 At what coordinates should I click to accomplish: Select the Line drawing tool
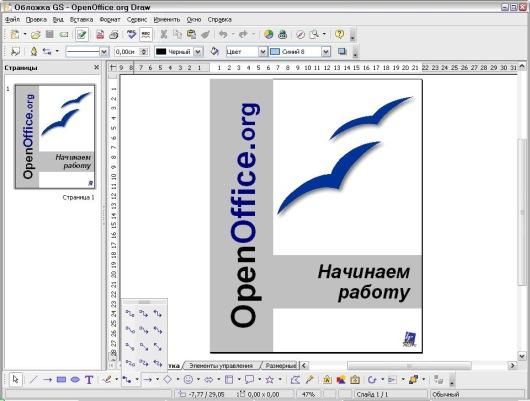33,380
